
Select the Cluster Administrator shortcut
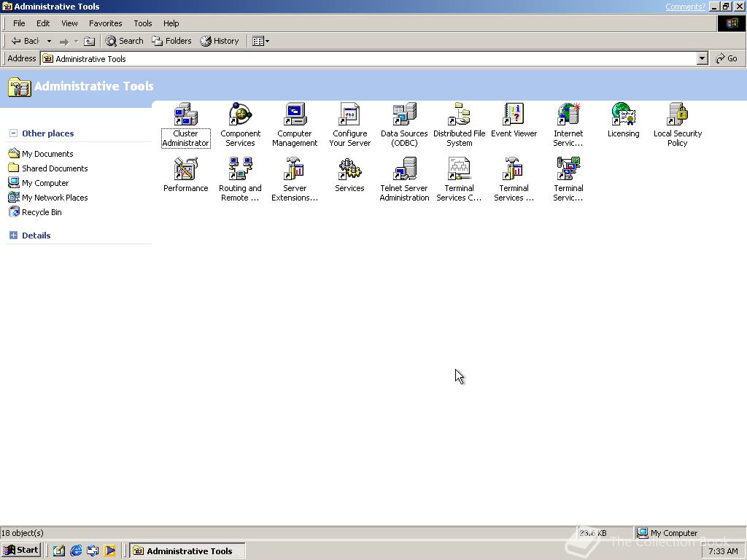click(185, 125)
